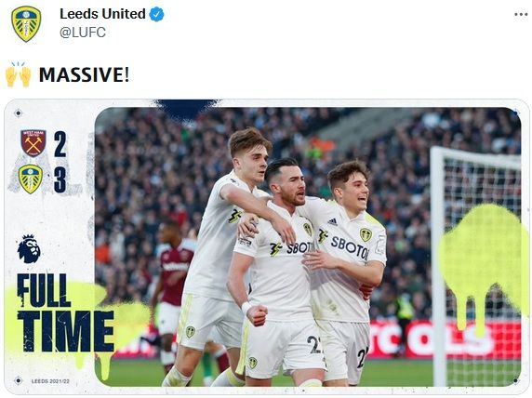Click Leeds' score number 3
Image resolution: width=532 pixels, height=398 pixels.
60,180
